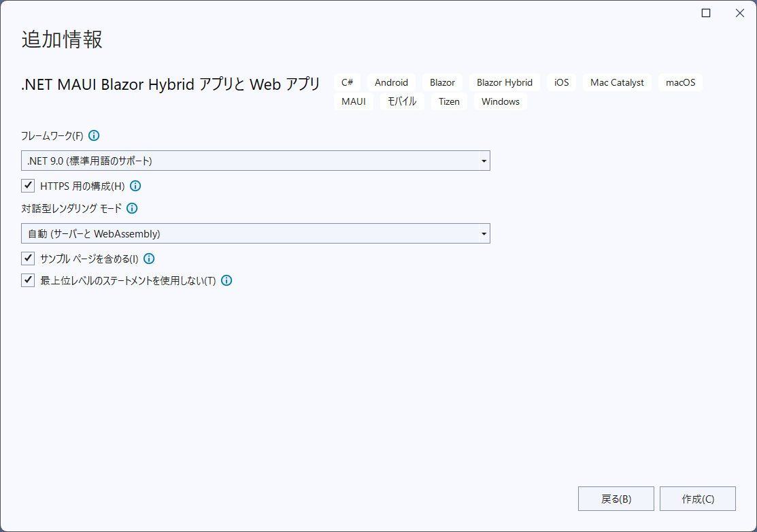
Task: Click the info icon beside HTTPS 用の構成(H)
Action: 135,186
